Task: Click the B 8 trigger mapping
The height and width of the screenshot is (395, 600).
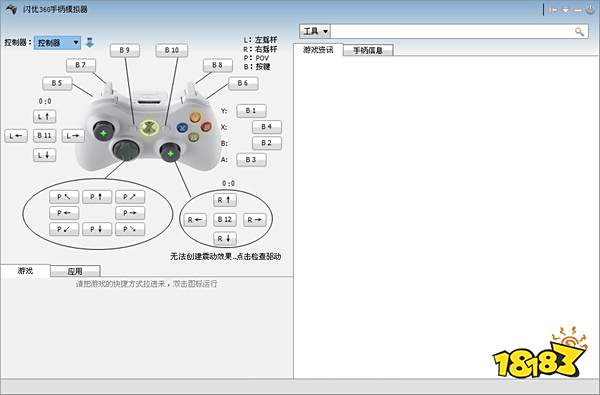Action: click(x=217, y=65)
